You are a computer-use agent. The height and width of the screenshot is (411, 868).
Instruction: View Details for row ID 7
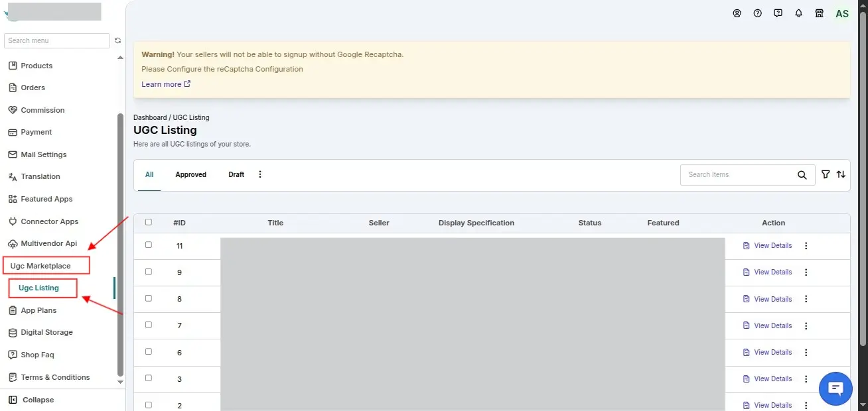point(767,325)
